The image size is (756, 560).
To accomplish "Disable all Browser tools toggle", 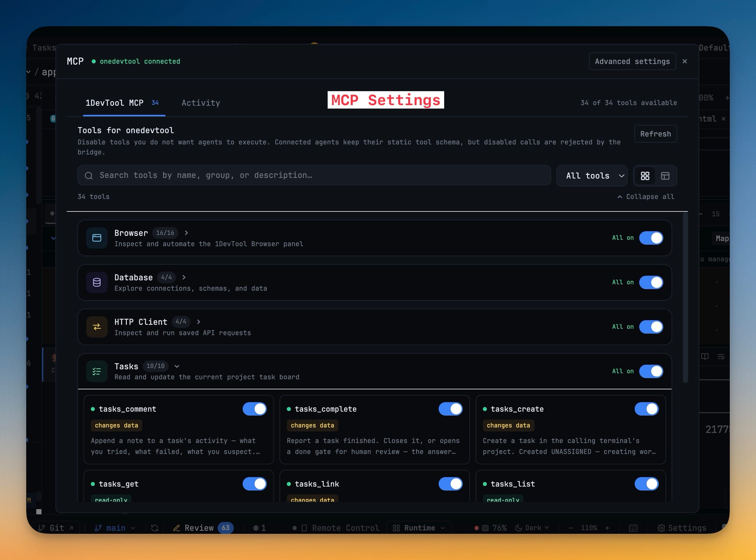I will point(651,238).
